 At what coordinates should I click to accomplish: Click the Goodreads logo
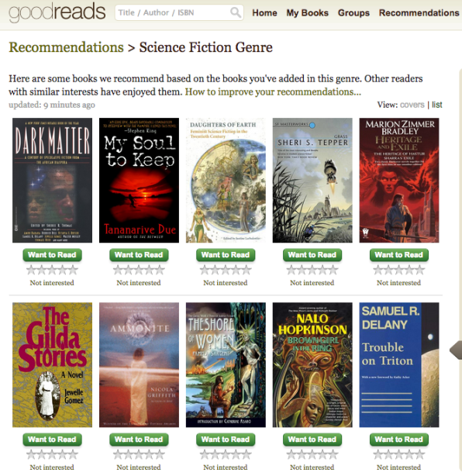(x=57, y=12)
